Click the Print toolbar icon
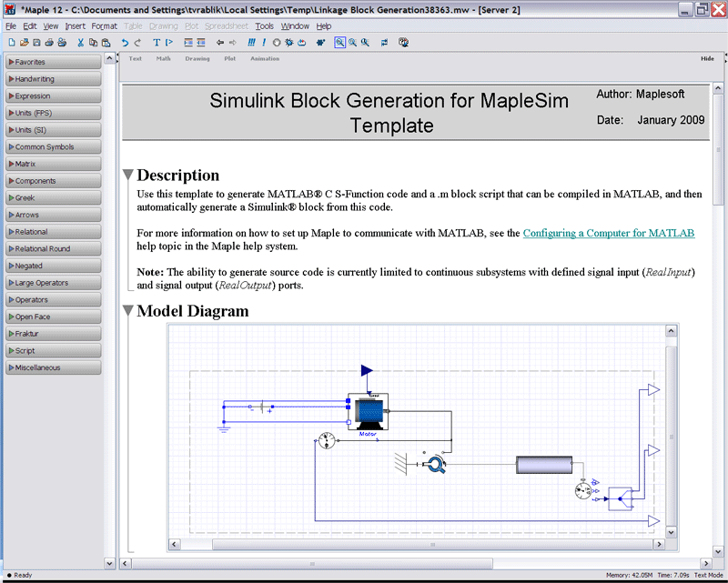The height and width of the screenshot is (583, 728). tap(49, 43)
